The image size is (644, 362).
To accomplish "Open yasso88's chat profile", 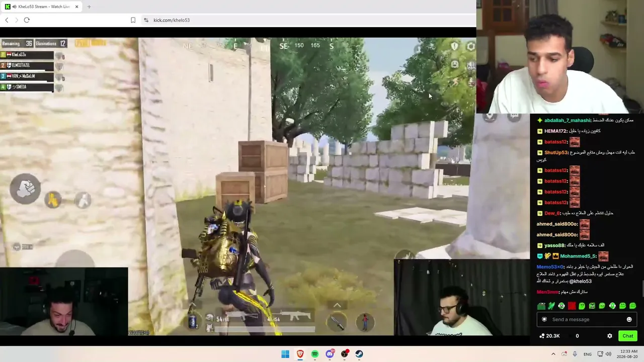I will [554, 245].
